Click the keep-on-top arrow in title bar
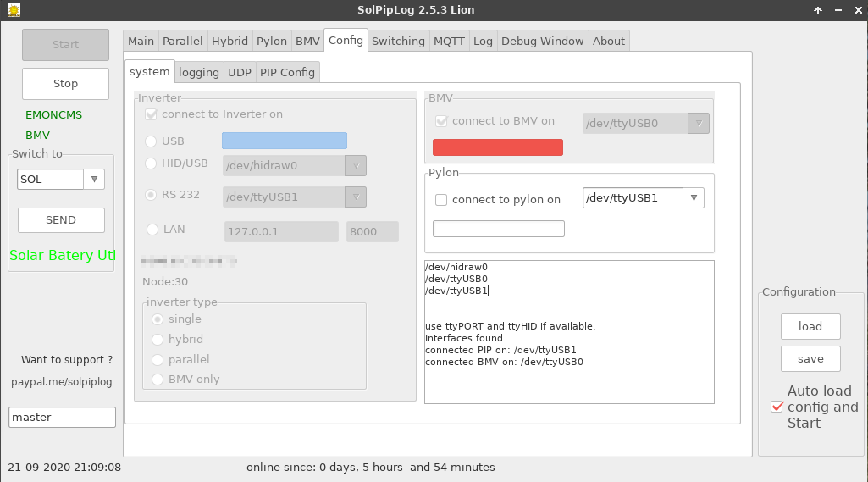 point(818,10)
